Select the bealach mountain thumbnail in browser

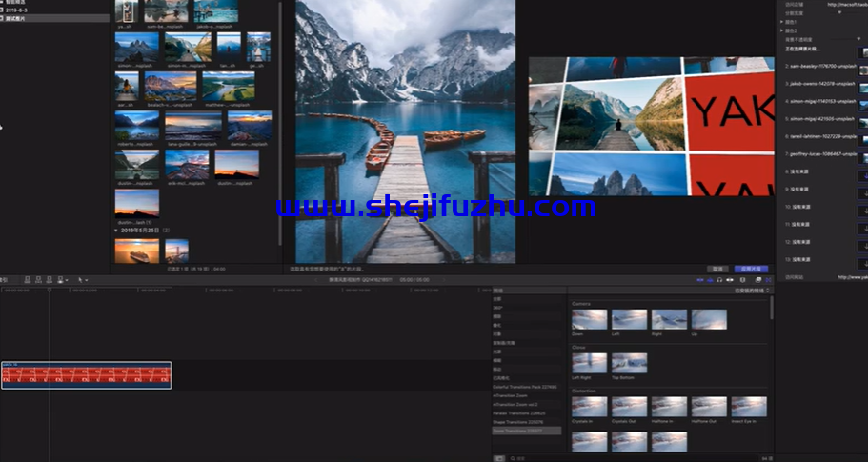pyautogui.click(x=171, y=86)
